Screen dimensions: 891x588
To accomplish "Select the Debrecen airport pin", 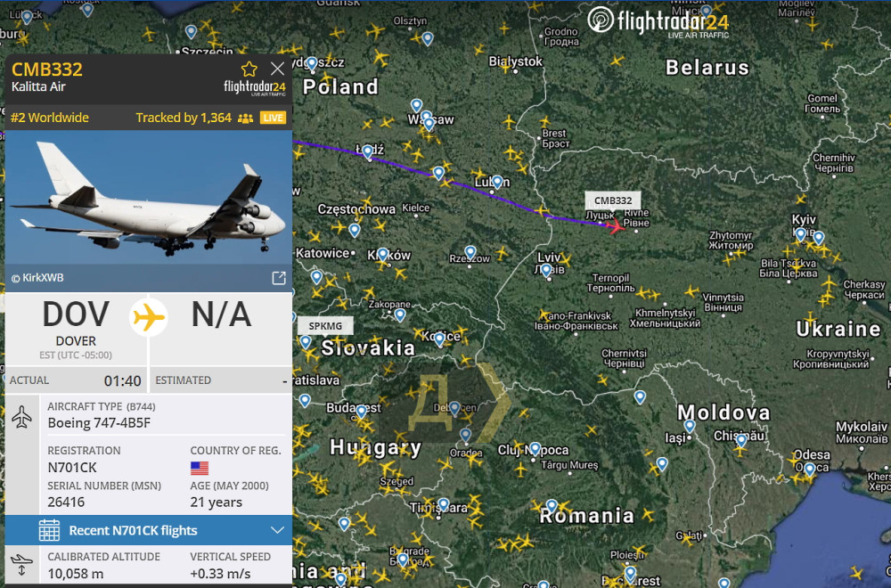I will tap(454, 408).
